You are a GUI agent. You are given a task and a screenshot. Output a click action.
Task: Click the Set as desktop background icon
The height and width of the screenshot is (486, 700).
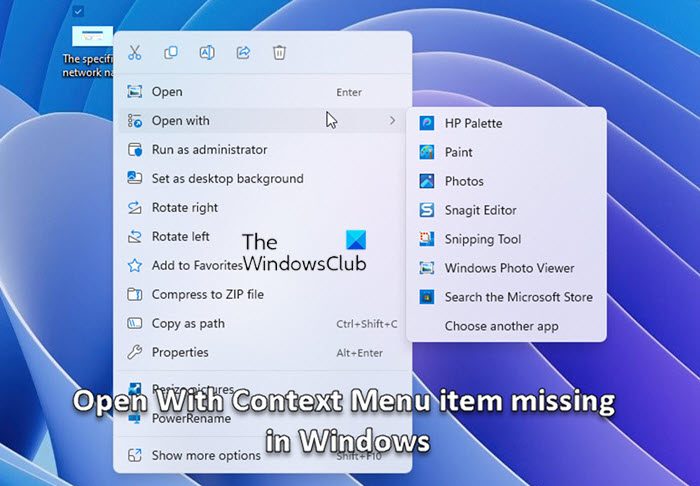click(135, 179)
